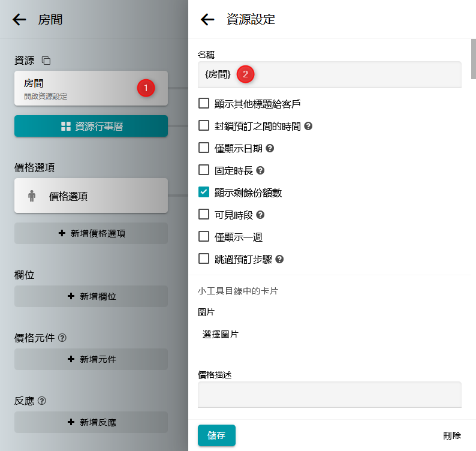The width and height of the screenshot is (476, 451).
Task: Uncheck 顯示剩餘份額數 checkbox
Action: pos(204,193)
